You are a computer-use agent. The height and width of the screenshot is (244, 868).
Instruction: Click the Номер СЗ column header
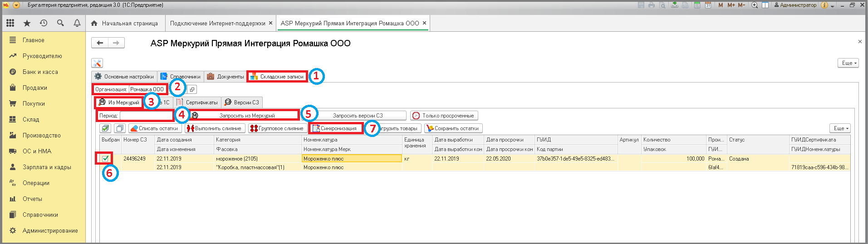138,140
